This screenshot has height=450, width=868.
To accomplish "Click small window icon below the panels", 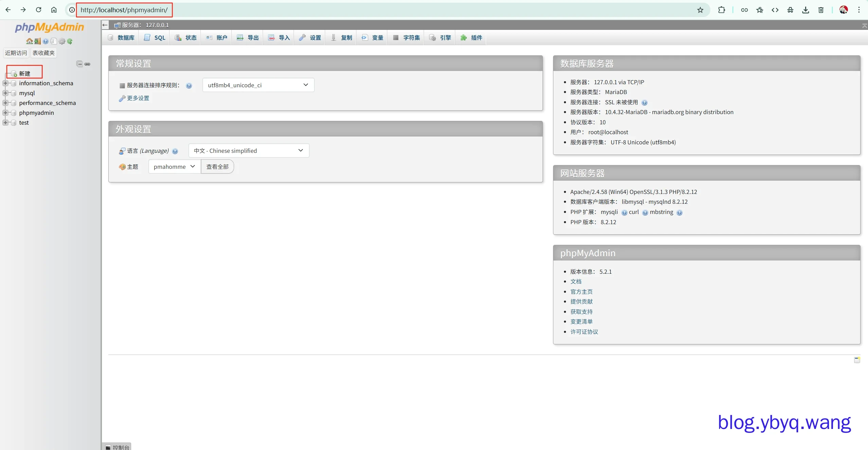I will [x=857, y=360].
